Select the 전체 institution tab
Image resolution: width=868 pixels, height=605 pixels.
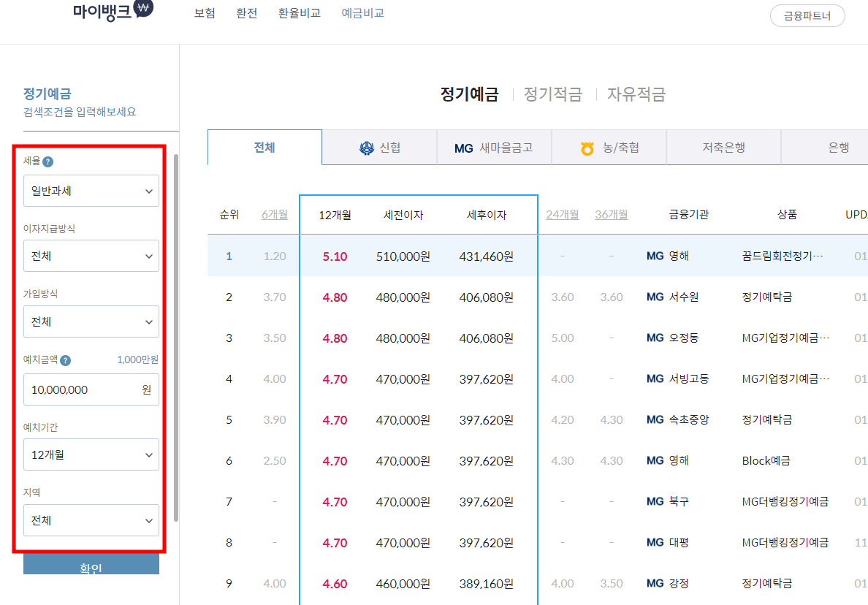[x=264, y=148]
